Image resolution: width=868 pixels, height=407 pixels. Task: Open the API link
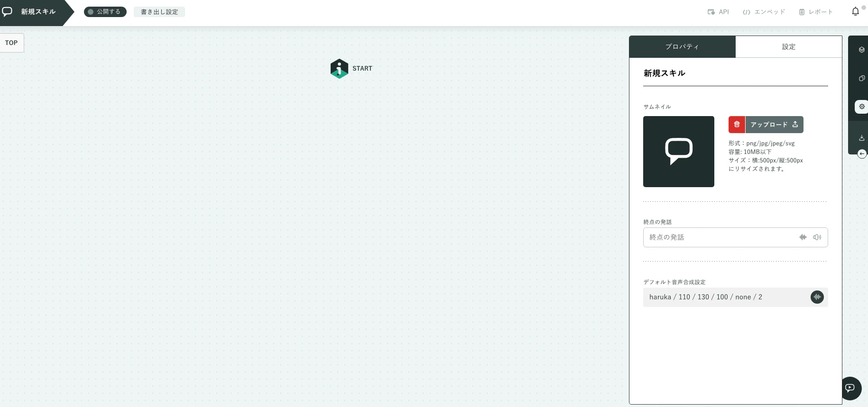(718, 12)
